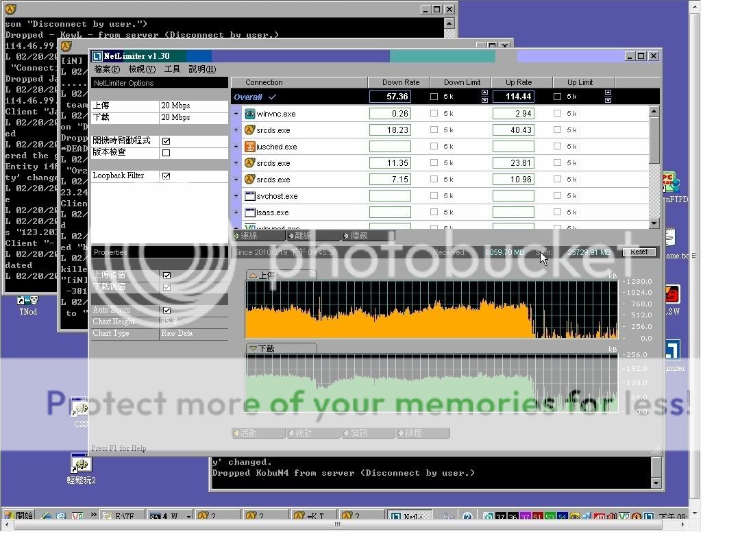Click the CSS desktop shortcut icon
The image size is (740, 560).
click(80, 409)
